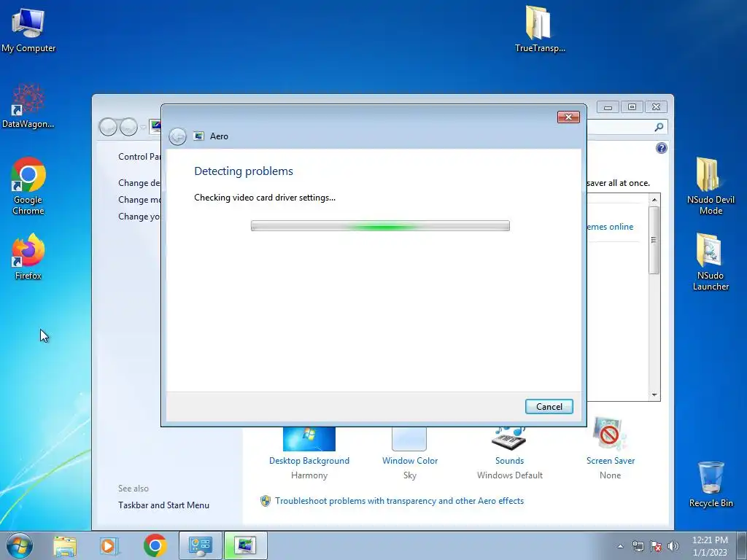
Task: Maximize the Personalization window
Action: 632,107
